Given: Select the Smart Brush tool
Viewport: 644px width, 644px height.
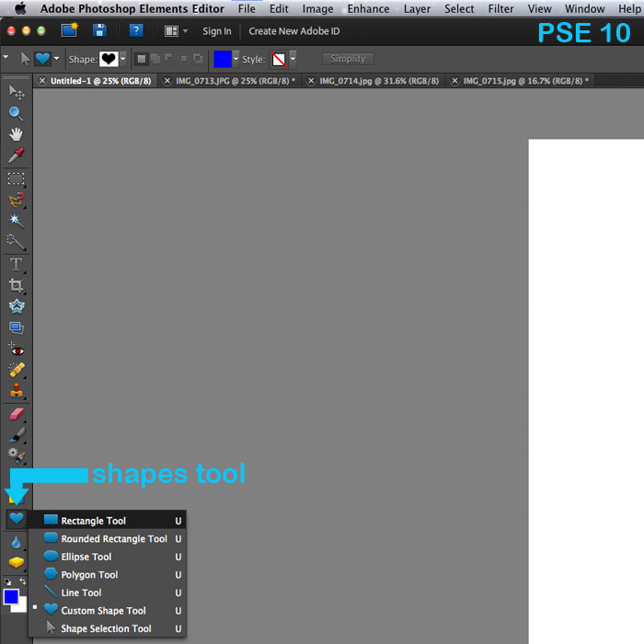Looking at the screenshot, I should 17,455.
